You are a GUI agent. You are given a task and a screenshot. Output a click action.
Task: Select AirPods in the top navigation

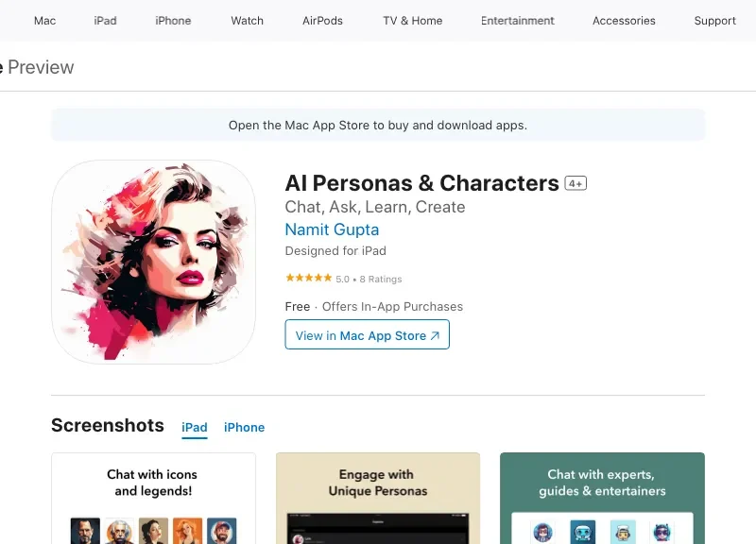click(322, 21)
